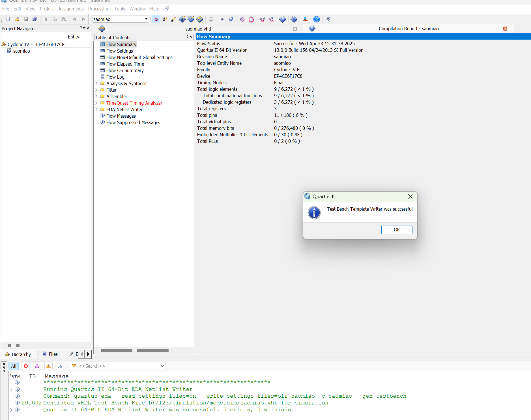Screen dimensions: 531x420
Task: Select saomiao entity in Project Navigator
Action: (x=22, y=51)
